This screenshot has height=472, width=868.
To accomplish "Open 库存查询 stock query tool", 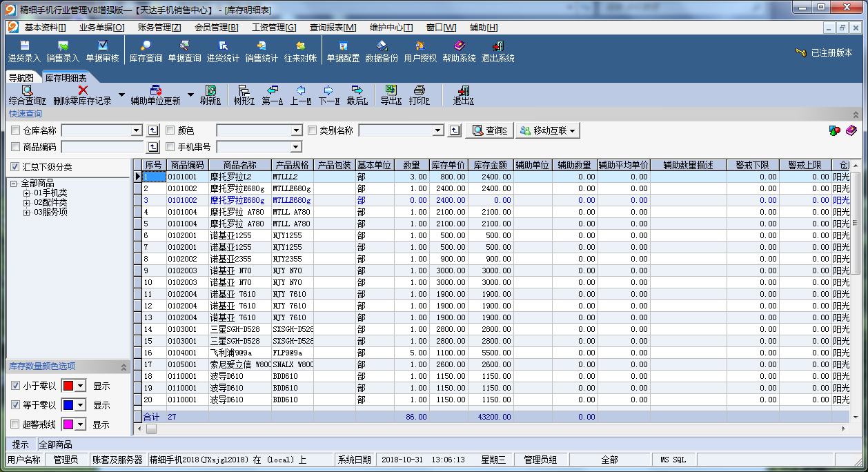I will 146,52.
